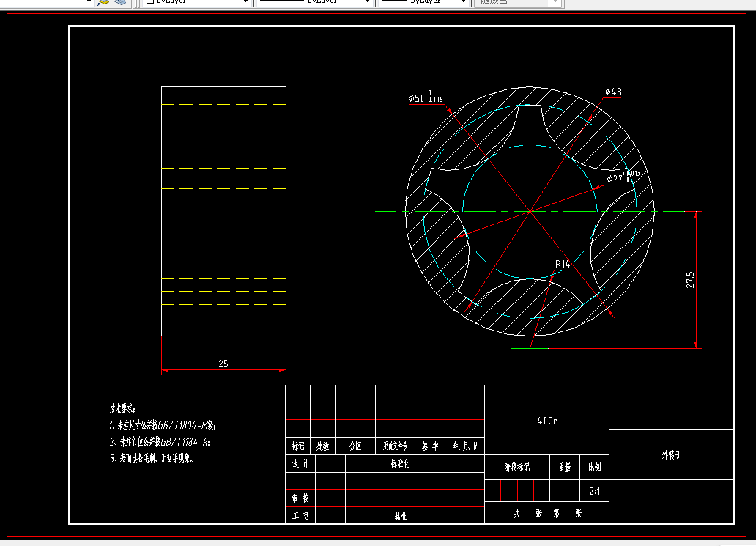Screen dimensions: 756x546
Task: Select the 40Cr material text
Action: (x=546, y=421)
